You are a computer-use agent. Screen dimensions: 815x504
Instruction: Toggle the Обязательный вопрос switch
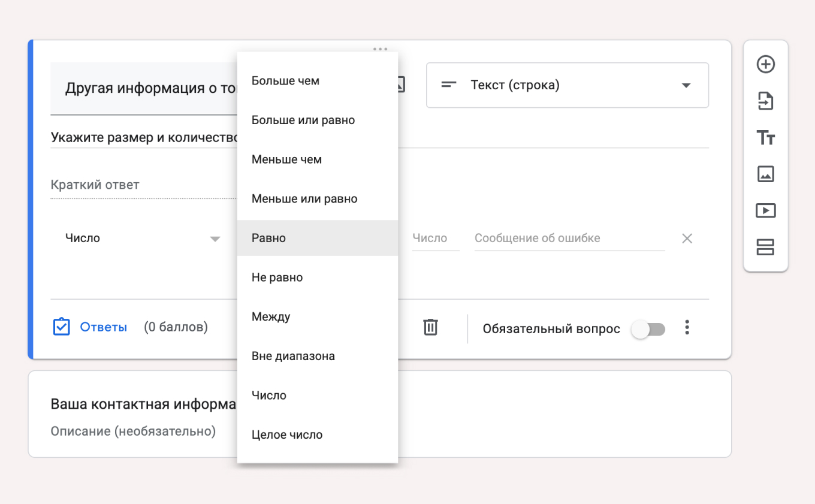[x=648, y=329]
